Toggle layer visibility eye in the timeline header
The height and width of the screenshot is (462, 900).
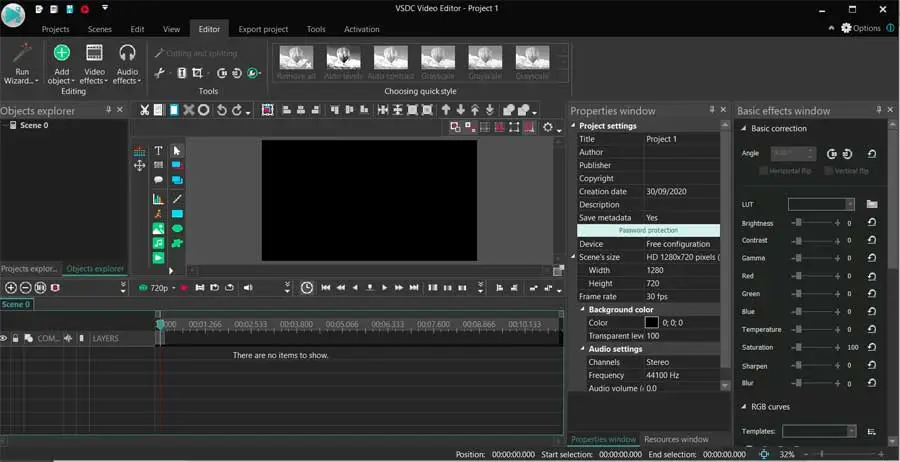coord(4,339)
